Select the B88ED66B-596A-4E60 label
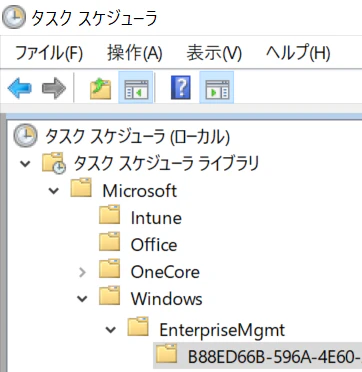The width and height of the screenshot is (362, 372). 275,357
